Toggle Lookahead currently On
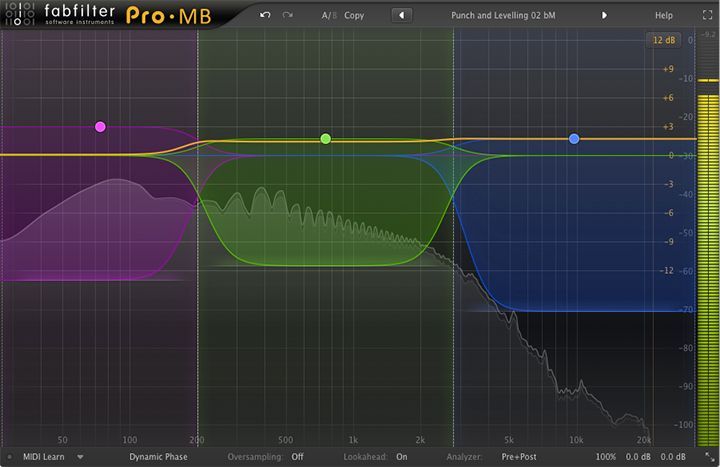The width and height of the screenshot is (720, 467). 402,457
